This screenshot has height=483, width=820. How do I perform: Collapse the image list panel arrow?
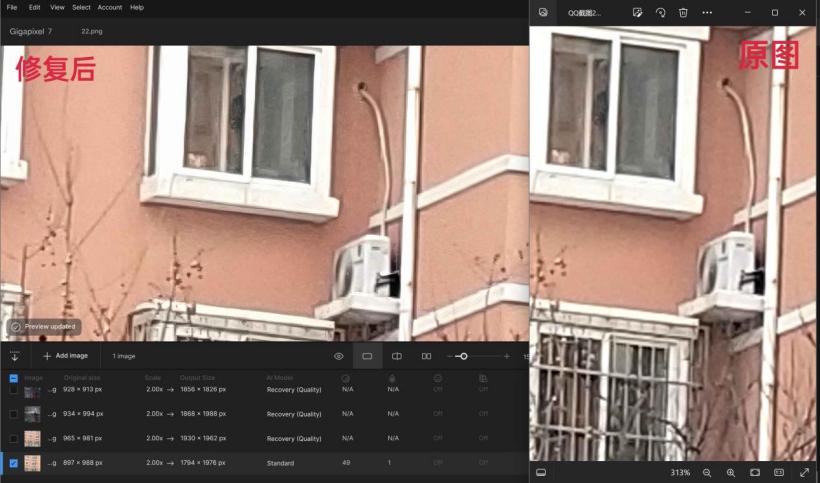click(x=15, y=356)
